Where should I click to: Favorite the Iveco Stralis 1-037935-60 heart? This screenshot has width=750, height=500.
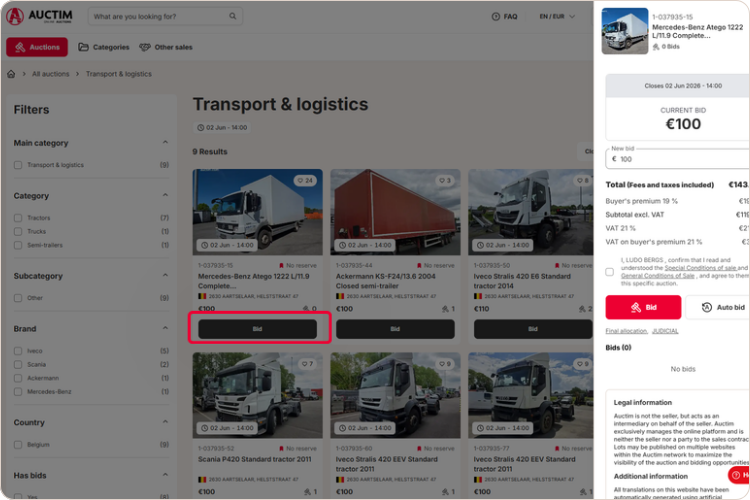tap(445, 364)
